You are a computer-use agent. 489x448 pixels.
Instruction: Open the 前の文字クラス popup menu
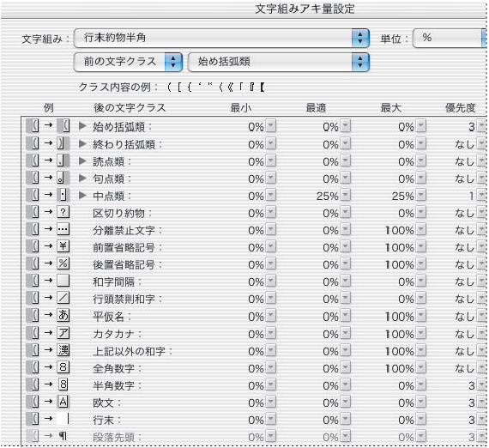[128, 62]
